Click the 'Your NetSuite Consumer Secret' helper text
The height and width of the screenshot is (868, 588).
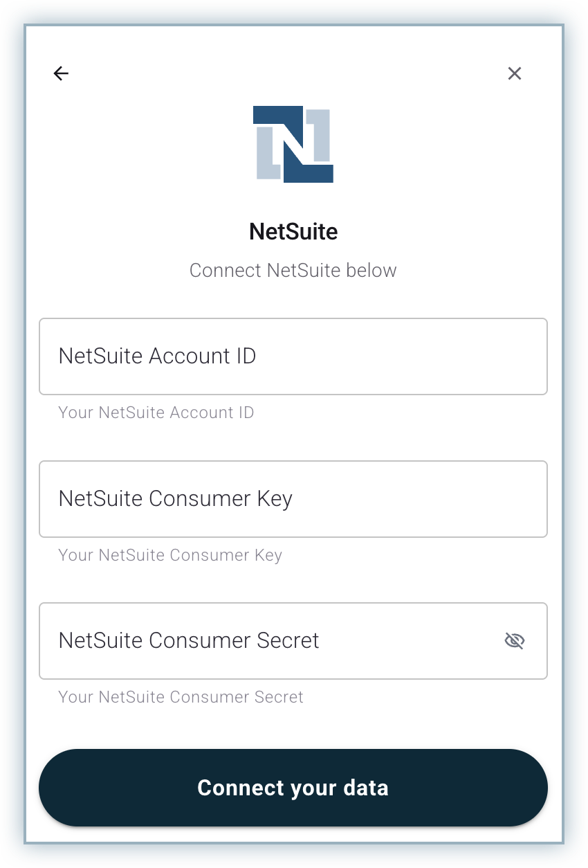[181, 697]
